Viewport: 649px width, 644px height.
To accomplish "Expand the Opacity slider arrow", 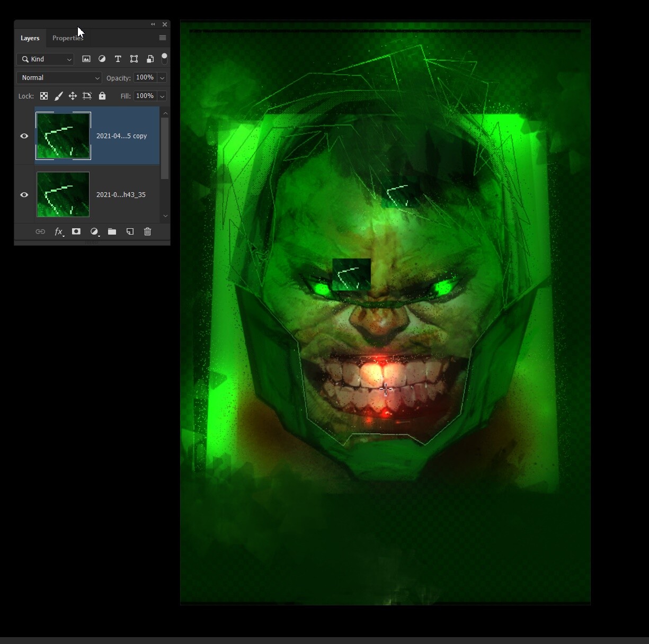I will [x=162, y=78].
